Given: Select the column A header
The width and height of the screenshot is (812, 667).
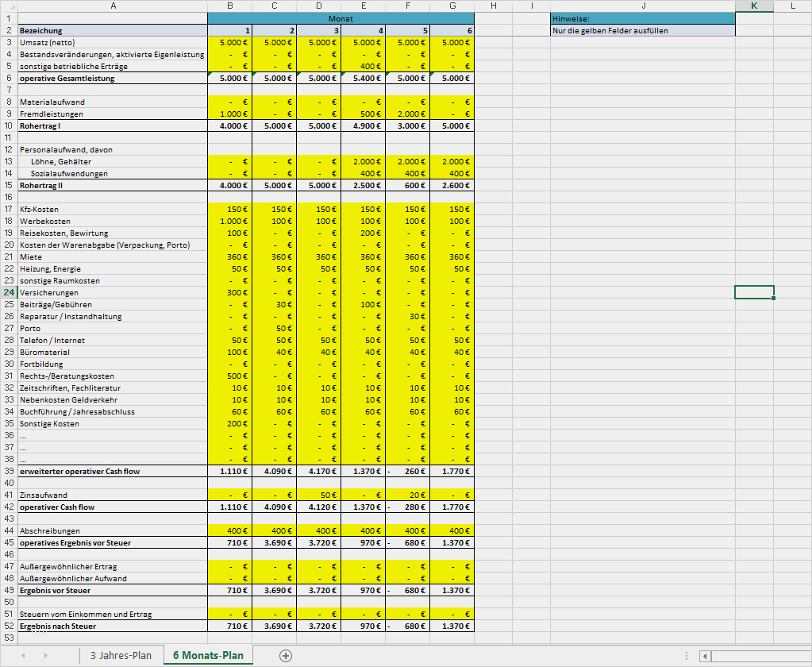Looking at the screenshot, I should pos(114,6).
